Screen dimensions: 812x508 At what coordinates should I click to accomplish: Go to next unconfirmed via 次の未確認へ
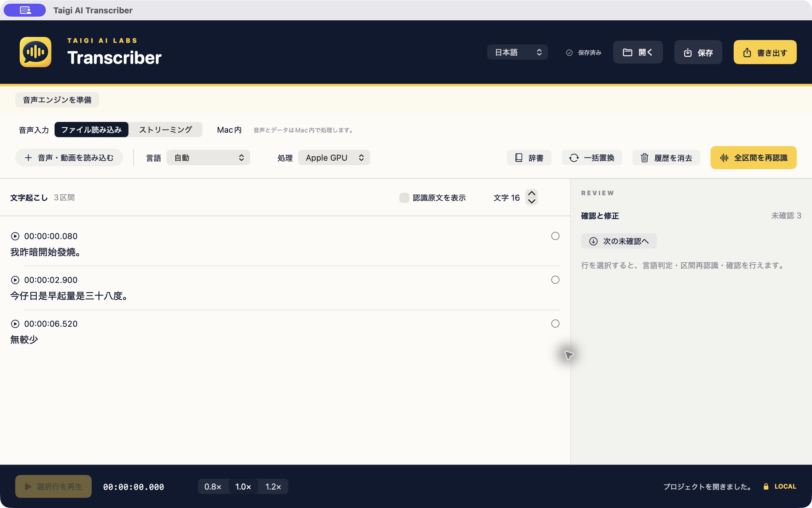point(619,241)
